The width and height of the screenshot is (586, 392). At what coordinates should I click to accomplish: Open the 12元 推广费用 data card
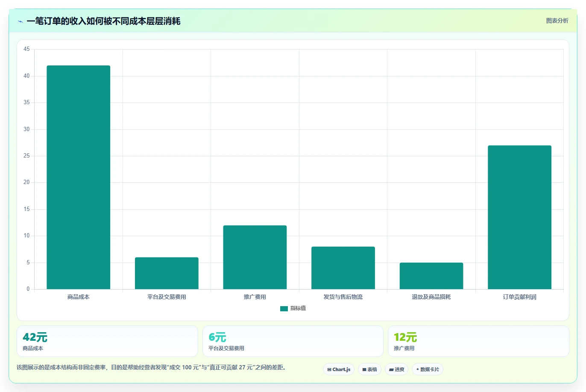click(478, 341)
